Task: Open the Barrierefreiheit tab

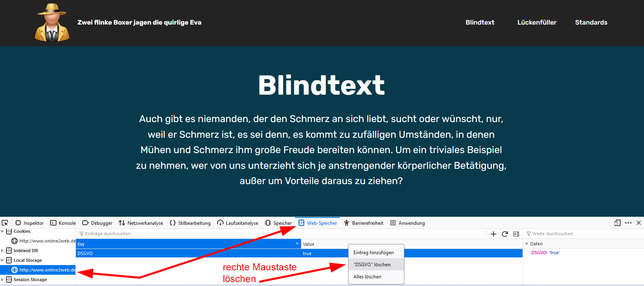Action: 363,223
